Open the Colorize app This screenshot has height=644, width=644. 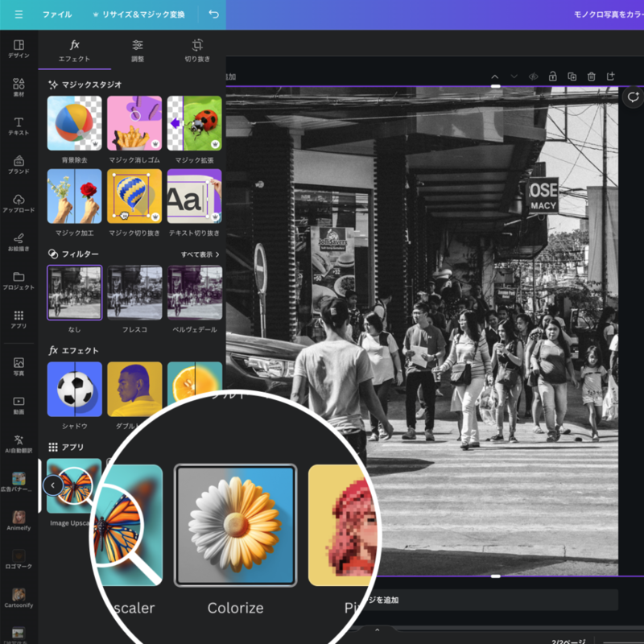[235, 526]
